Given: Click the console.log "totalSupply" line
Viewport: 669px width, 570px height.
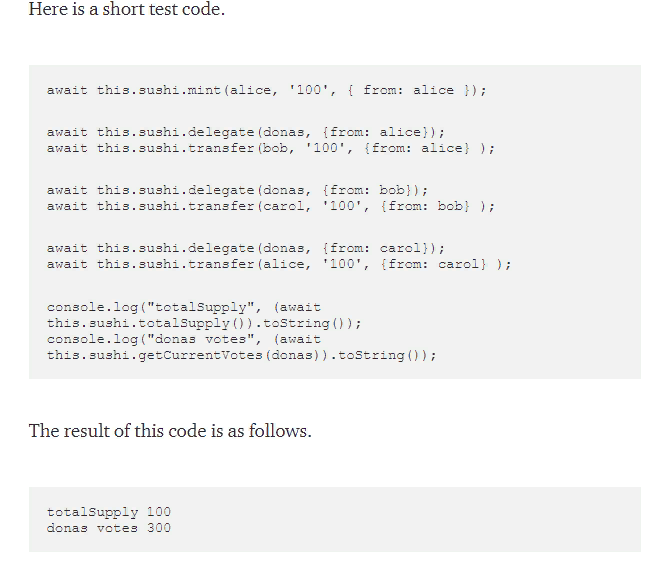Looking at the screenshot, I should tap(184, 307).
